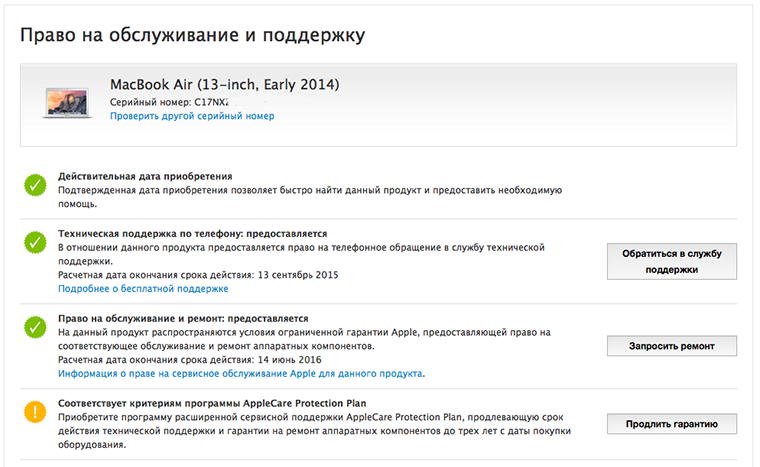Open 'Подробнее о бесплатной поддержке' link

click(x=143, y=288)
